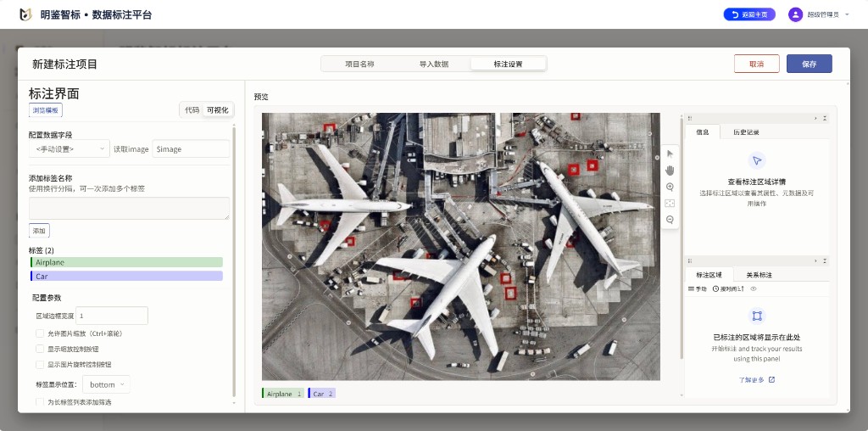The width and height of the screenshot is (868, 431).
Task: Click the platform logo icon
Action: coord(25,15)
